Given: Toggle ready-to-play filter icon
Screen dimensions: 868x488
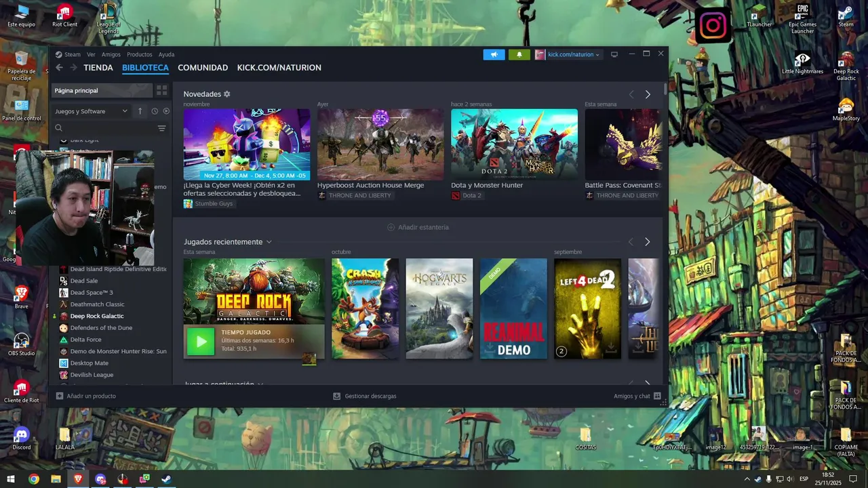Looking at the screenshot, I should 166,111.
